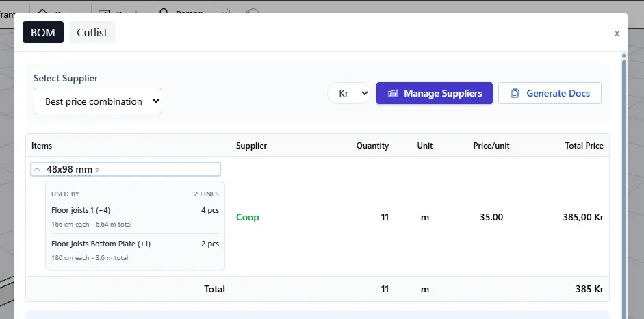Open the Cutlist tab
The width and height of the screenshot is (644, 319).
(x=92, y=32)
